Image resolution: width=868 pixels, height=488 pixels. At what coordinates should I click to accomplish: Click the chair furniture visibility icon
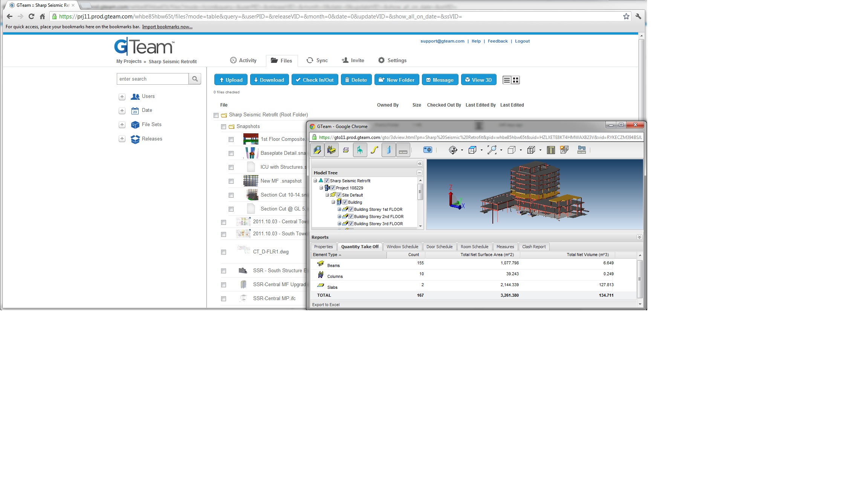point(360,150)
